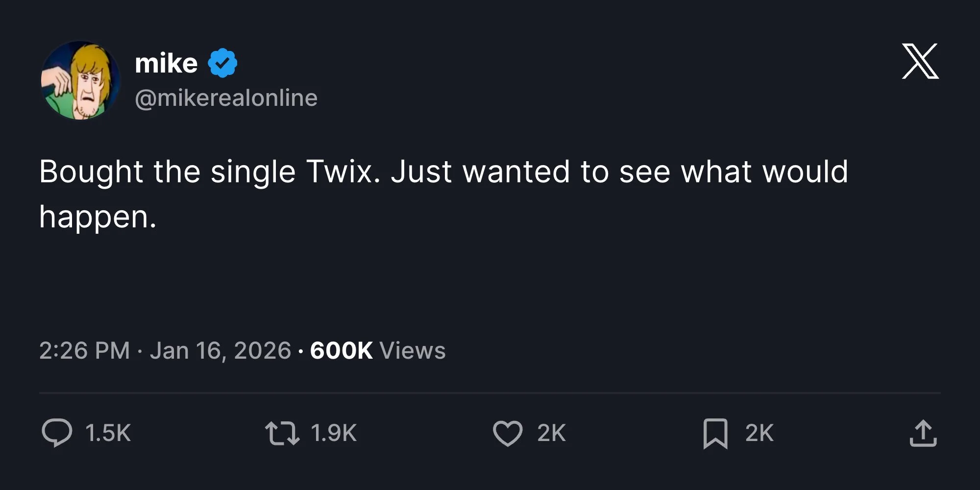Click the tweet text about single Twix

443,172
